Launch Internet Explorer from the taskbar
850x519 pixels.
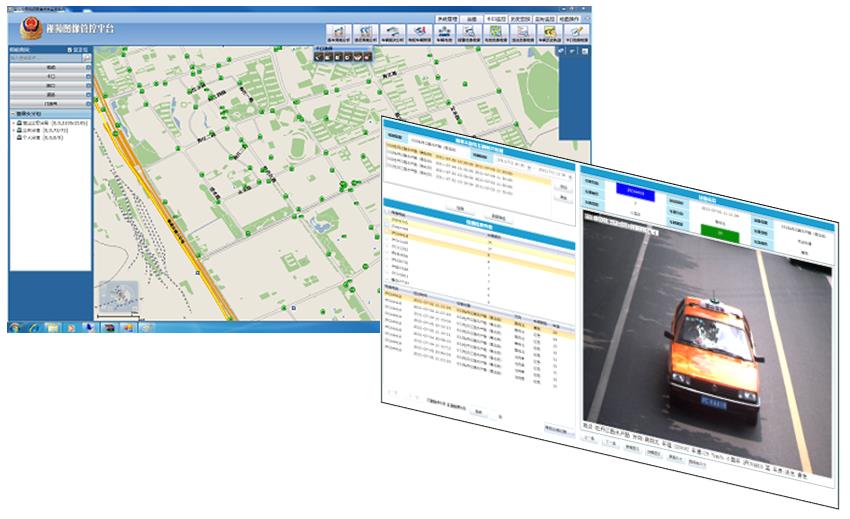[x=34, y=328]
